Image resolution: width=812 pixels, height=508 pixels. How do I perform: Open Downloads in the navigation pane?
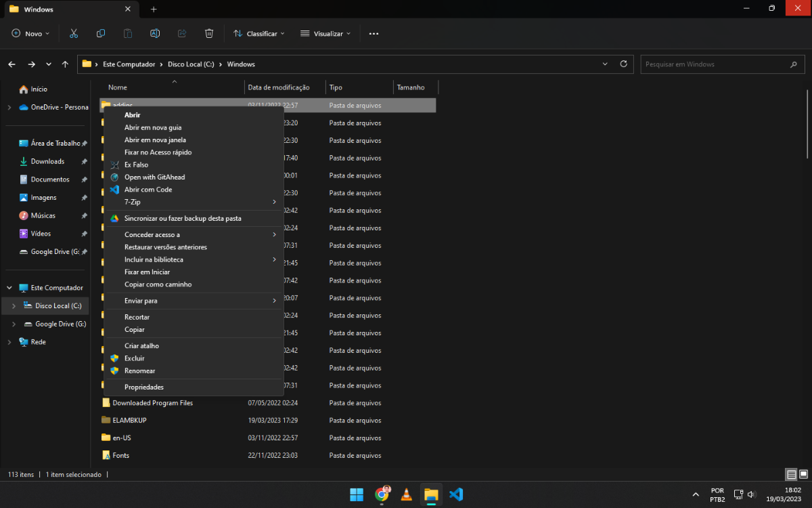[x=47, y=161]
